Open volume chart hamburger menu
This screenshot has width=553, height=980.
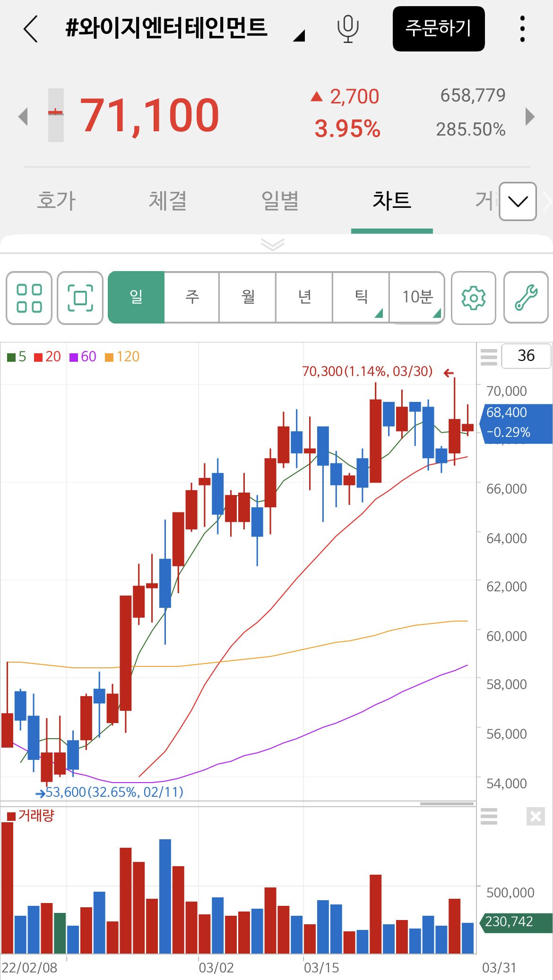click(489, 816)
